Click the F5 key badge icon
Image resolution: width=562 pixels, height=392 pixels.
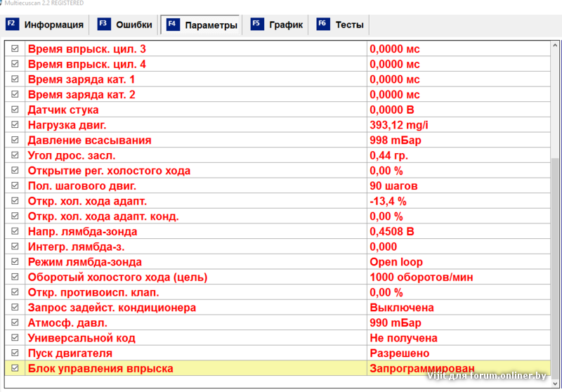257,25
